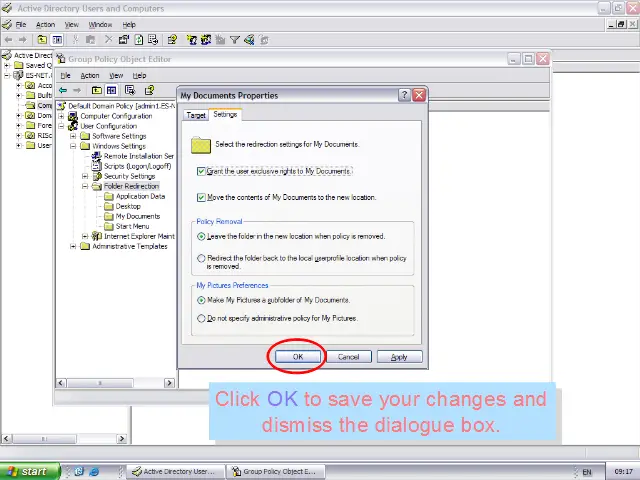Image resolution: width=640 pixels, height=480 pixels.
Task: Open Window menu in Active Directory Users and Computers
Action: pyautogui.click(x=100, y=24)
